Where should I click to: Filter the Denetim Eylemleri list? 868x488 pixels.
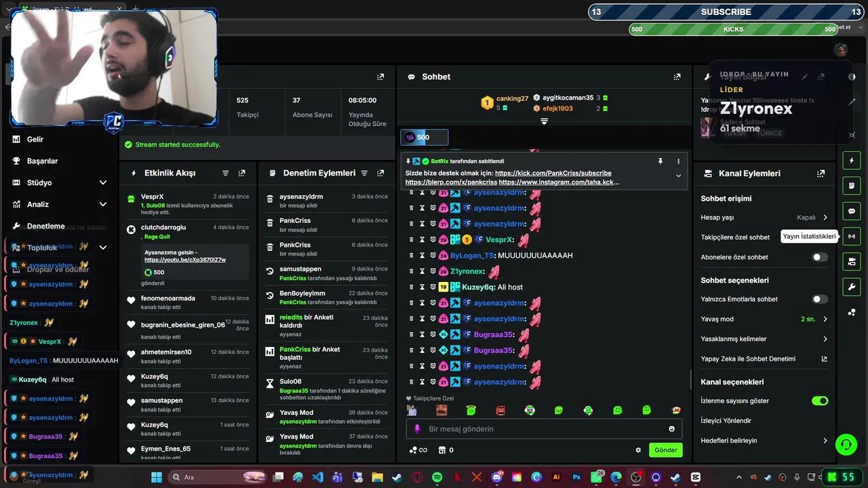364,174
